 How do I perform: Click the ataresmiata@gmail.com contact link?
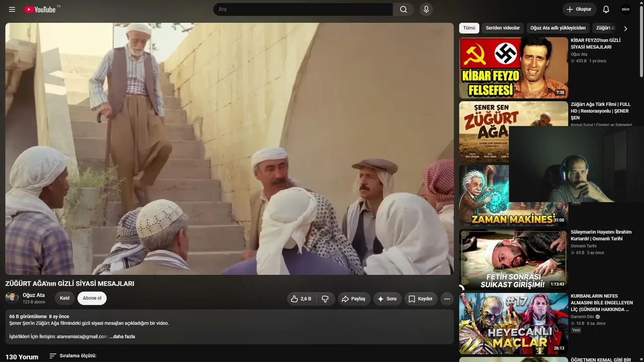pyautogui.click(x=82, y=336)
